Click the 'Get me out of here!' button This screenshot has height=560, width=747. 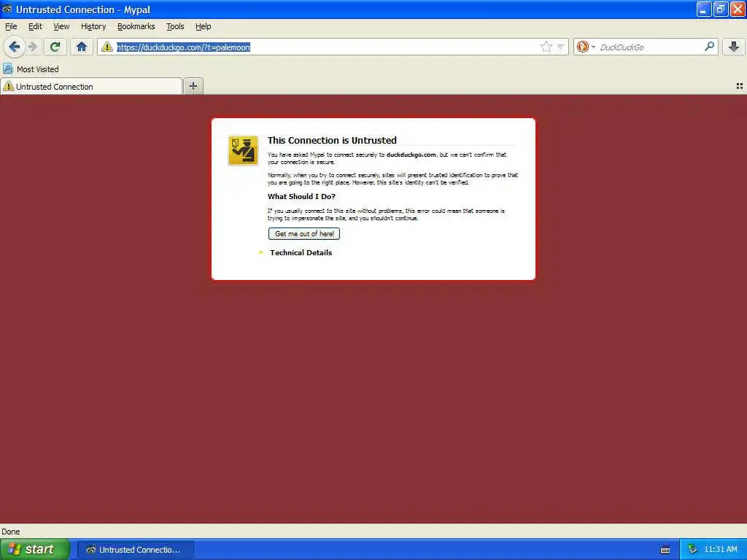point(304,234)
